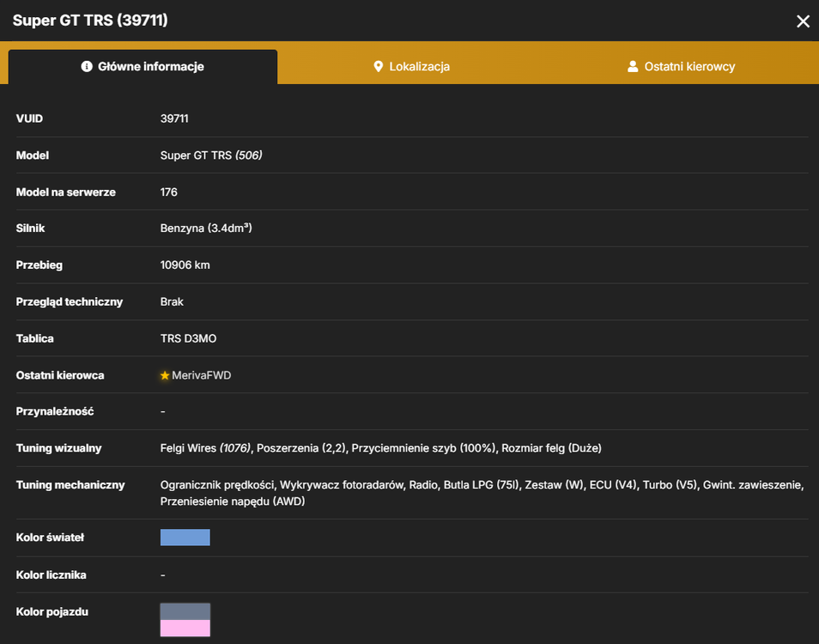Viewport: 819px width, 644px height.
Task: Click the plate value TRS D3MO
Action: tap(188, 338)
